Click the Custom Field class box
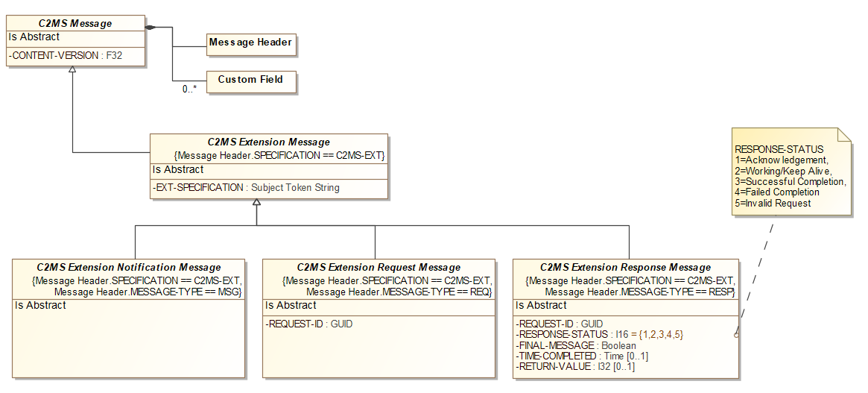 (x=250, y=80)
